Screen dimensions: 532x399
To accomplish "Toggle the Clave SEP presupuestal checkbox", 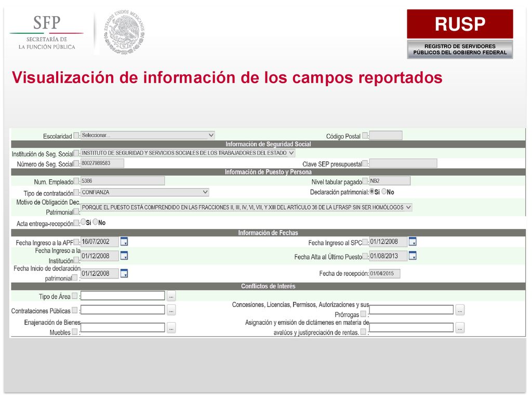I will pyautogui.click(x=365, y=163).
